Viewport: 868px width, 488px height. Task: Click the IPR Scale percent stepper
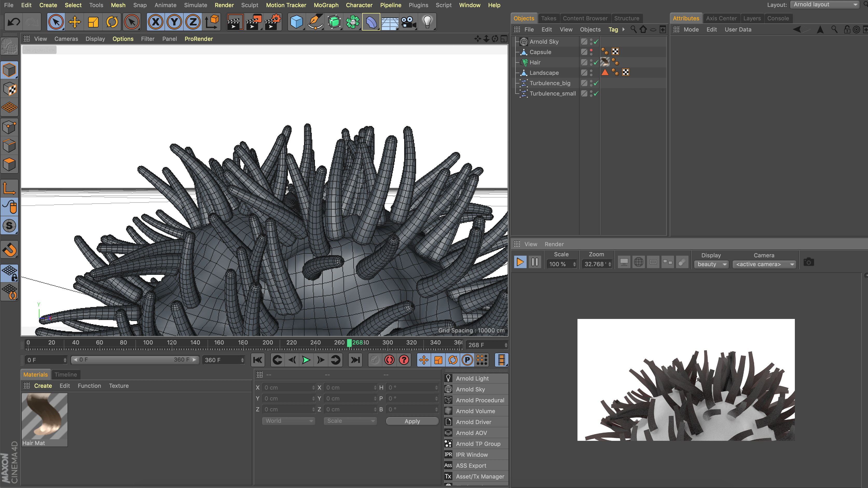click(x=575, y=264)
